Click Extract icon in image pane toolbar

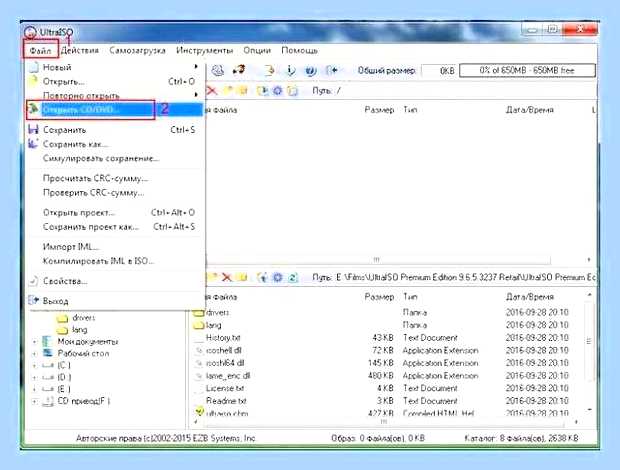(262, 91)
